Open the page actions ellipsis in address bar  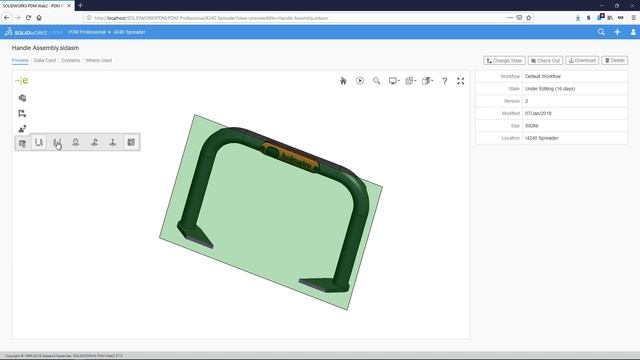(509, 18)
